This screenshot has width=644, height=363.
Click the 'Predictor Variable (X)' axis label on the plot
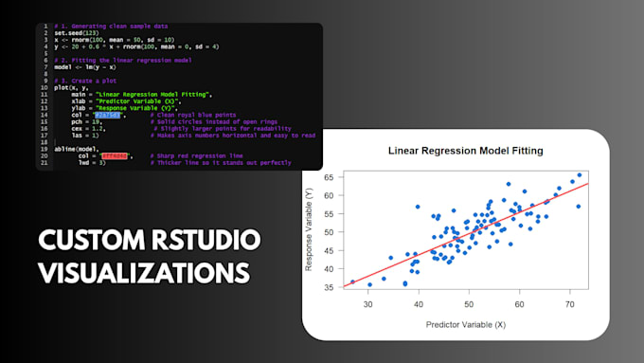(466, 325)
